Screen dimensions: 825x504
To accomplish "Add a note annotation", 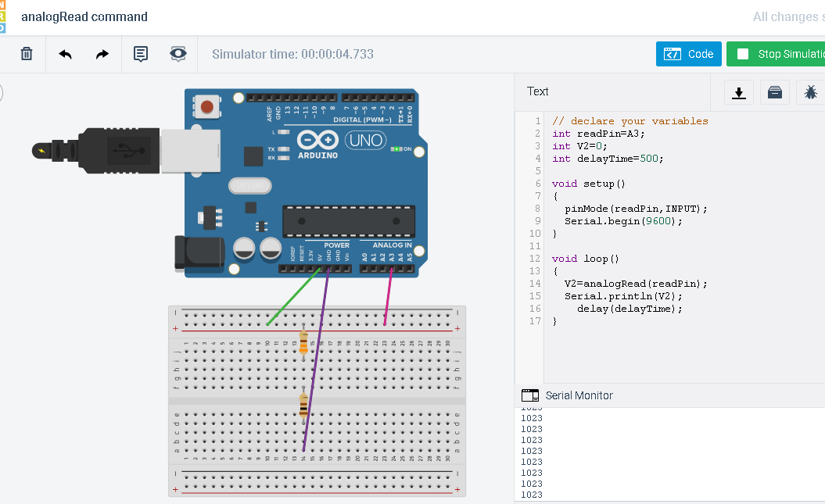I will click(139, 53).
